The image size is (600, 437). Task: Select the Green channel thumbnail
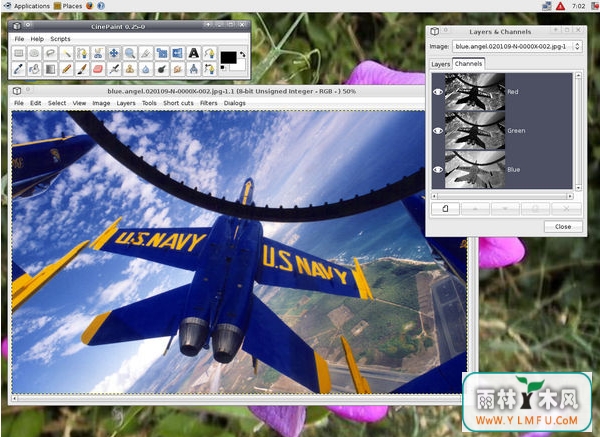[x=475, y=130]
